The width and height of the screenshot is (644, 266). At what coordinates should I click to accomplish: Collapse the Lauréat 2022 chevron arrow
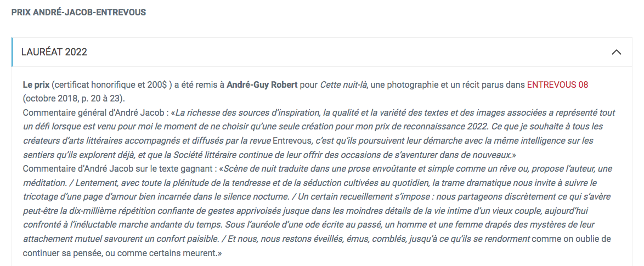tap(617, 52)
